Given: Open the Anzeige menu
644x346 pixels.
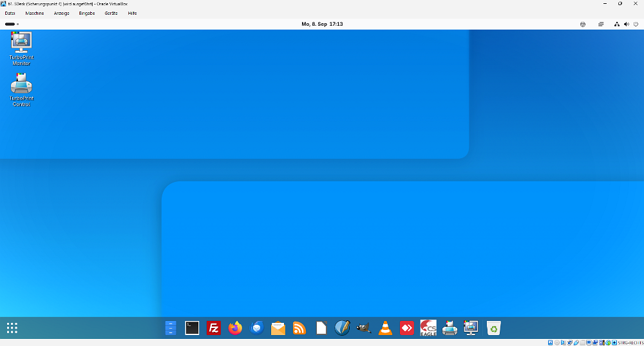Looking at the screenshot, I should [62, 13].
